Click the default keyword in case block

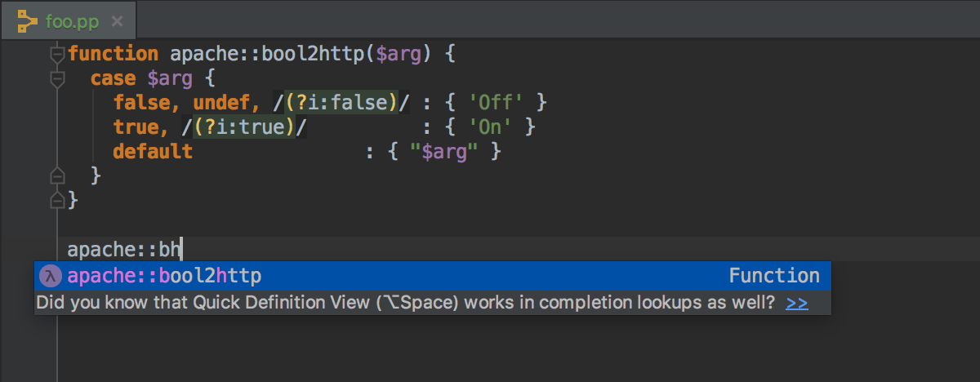point(153,152)
